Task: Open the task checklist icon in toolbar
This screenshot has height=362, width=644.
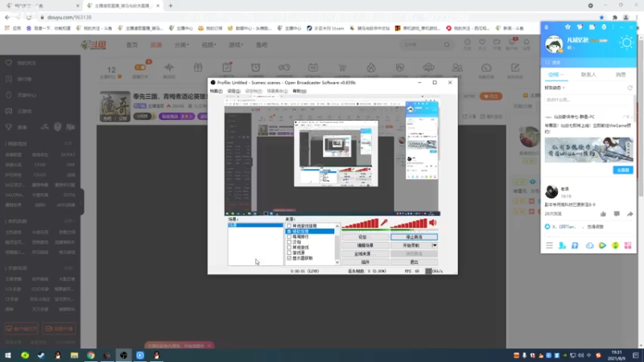Action: click(227, 68)
